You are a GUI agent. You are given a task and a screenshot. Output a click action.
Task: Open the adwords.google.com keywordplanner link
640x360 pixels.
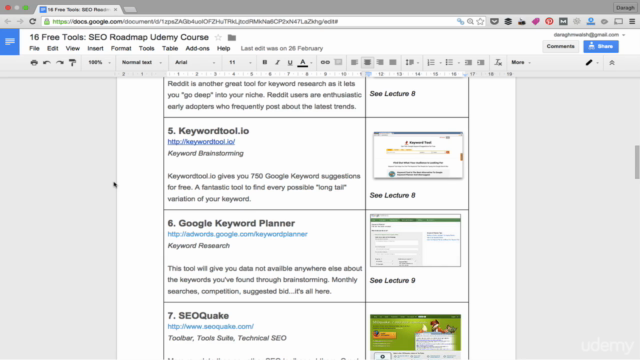238,234
